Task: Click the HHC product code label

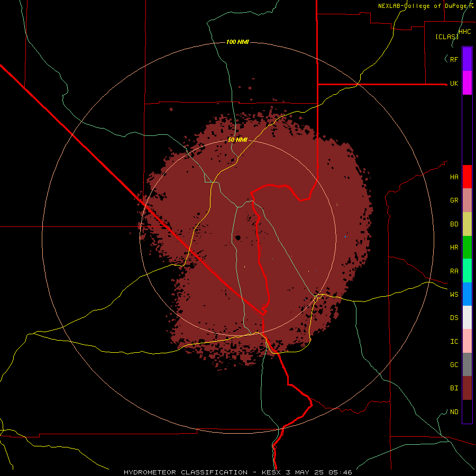Action: click(x=464, y=32)
